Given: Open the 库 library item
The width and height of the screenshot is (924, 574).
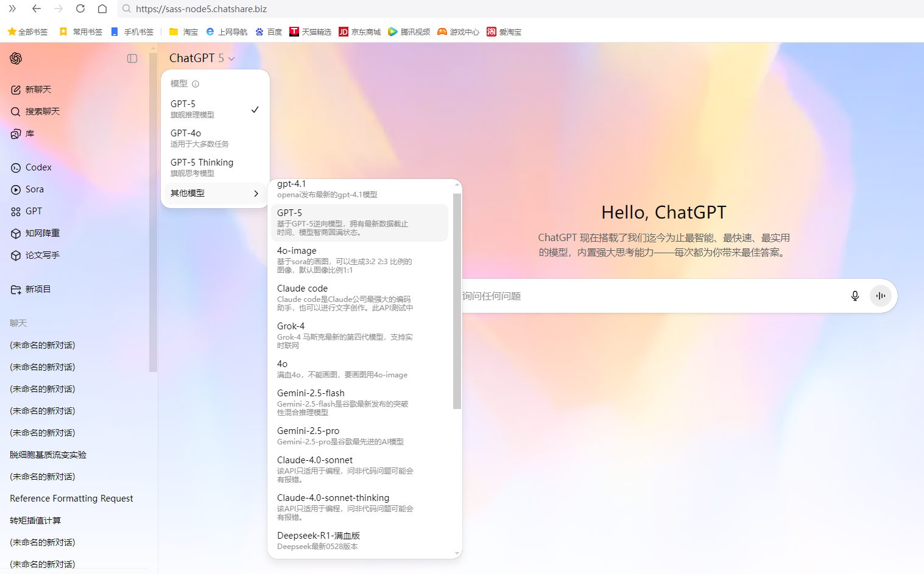Looking at the screenshot, I should pyautogui.click(x=23, y=133).
